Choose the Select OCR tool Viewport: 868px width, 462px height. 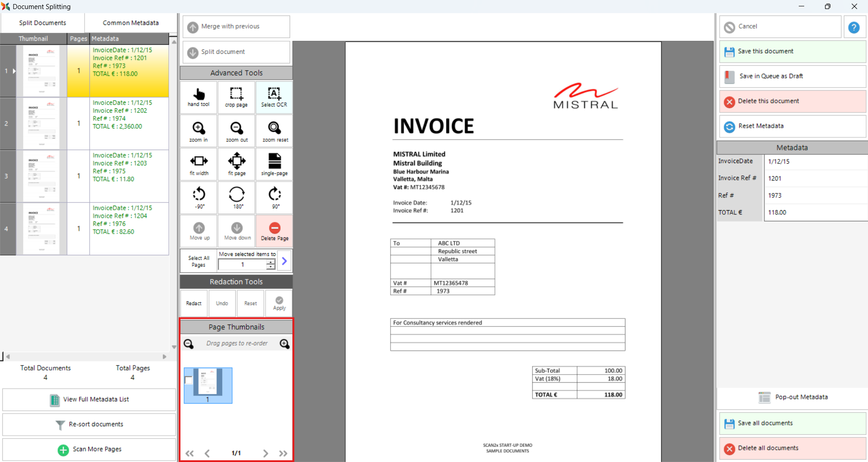[274, 97]
